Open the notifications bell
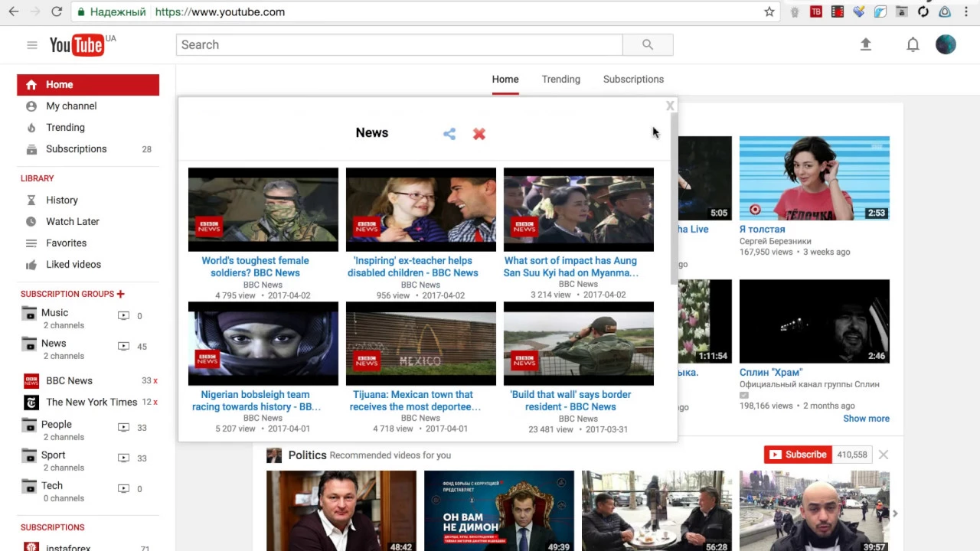The height and width of the screenshot is (551, 980). click(913, 45)
